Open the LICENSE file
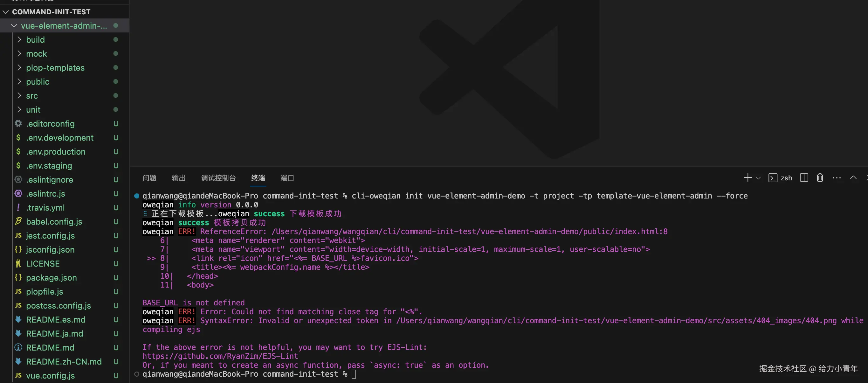The image size is (868, 383). (x=43, y=264)
